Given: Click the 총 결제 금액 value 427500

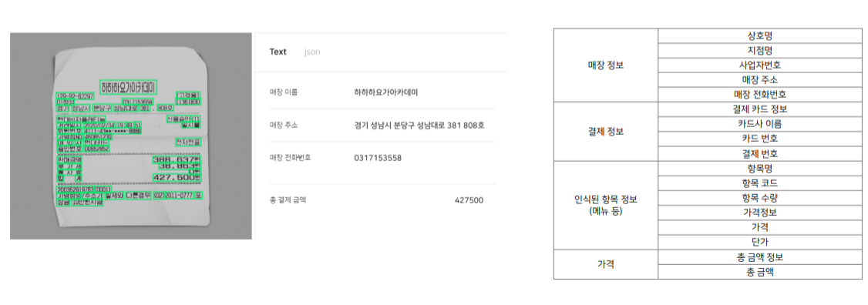Looking at the screenshot, I should point(469,199).
